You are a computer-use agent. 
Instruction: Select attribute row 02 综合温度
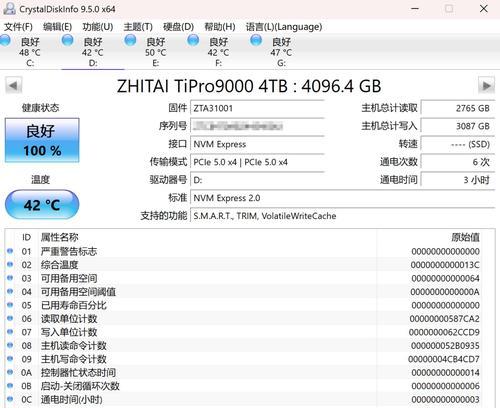pos(243,265)
